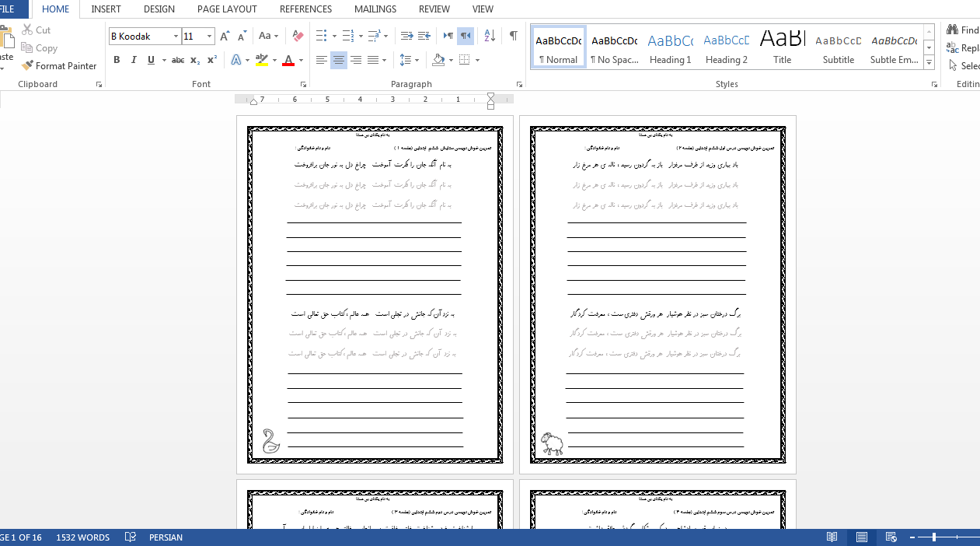Expand the font size dropdown

209,37
